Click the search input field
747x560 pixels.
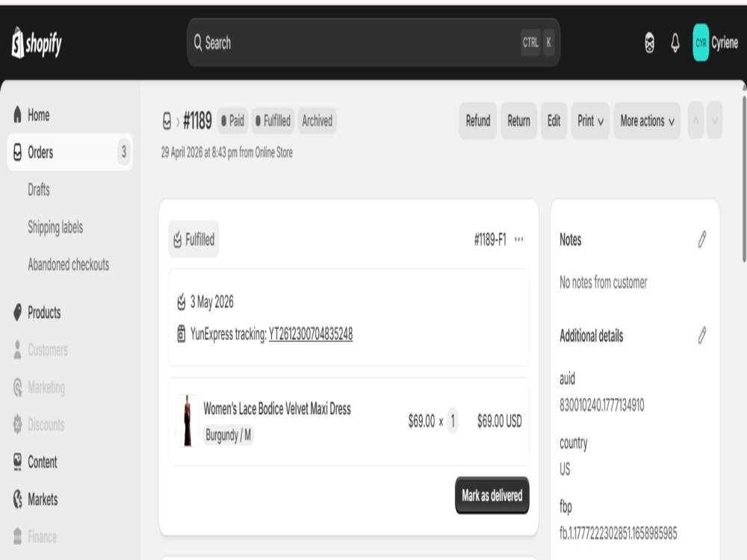[x=373, y=43]
